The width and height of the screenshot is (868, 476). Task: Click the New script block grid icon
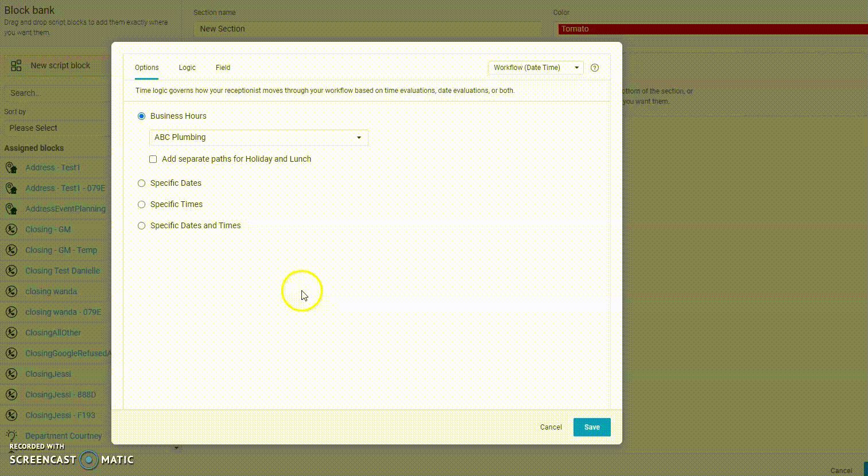17,65
